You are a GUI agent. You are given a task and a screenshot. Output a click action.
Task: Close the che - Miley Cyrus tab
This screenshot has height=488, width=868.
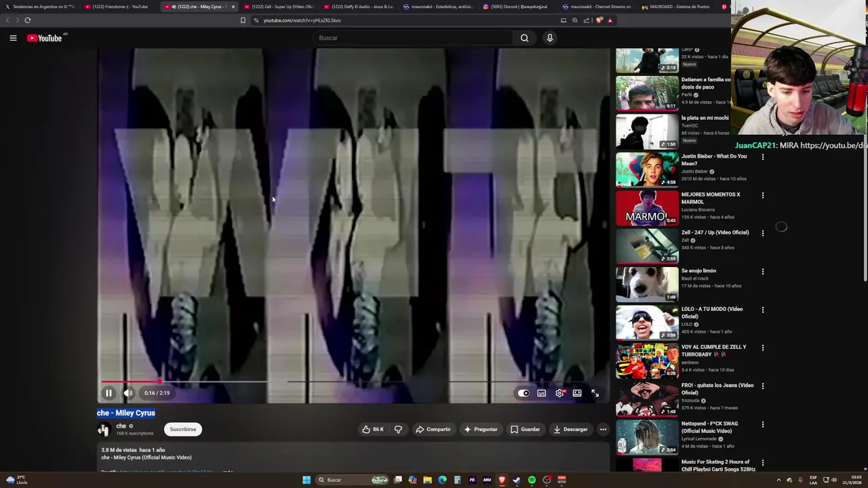(x=233, y=7)
